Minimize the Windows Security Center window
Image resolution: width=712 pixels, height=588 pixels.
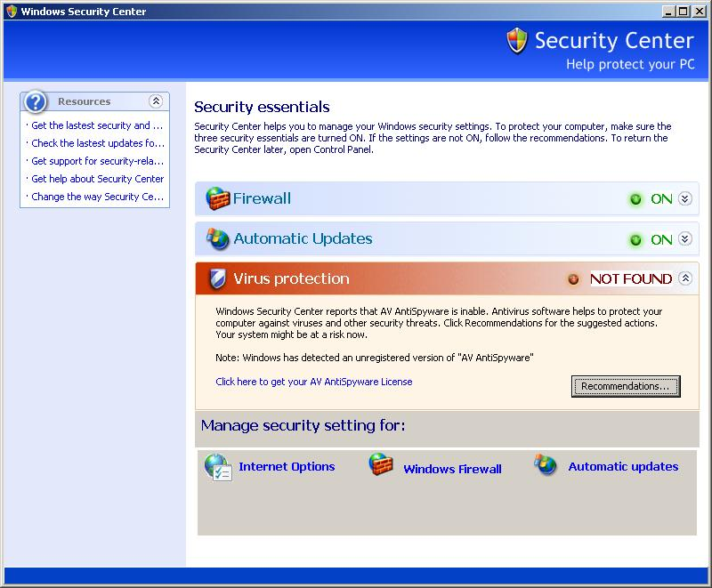click(668, 12)
